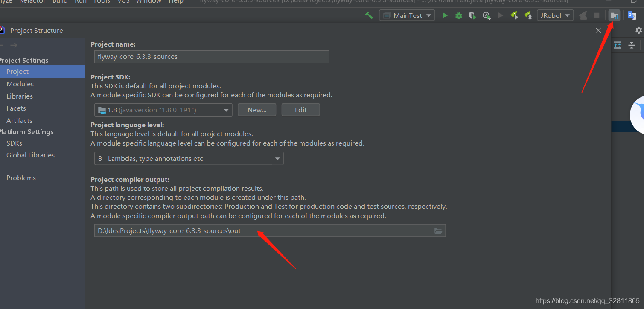
Task: Run MainTest with Coverage shield icon
Action: (472, 15)
